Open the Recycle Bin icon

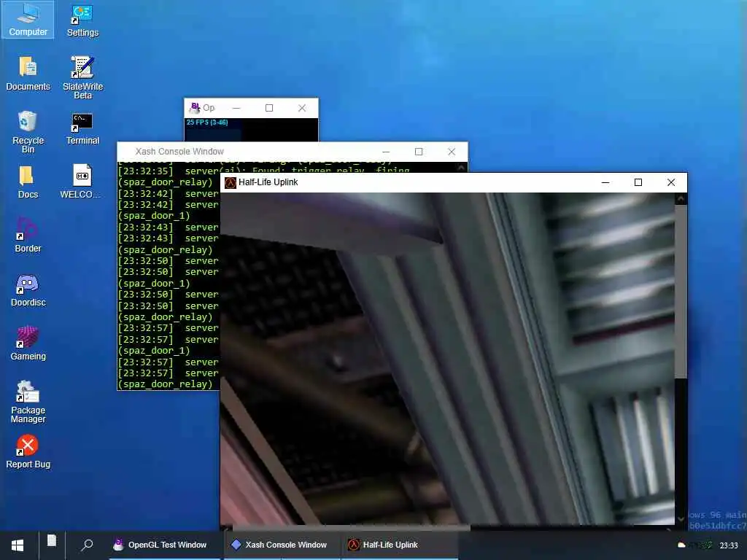pos(28,131)
